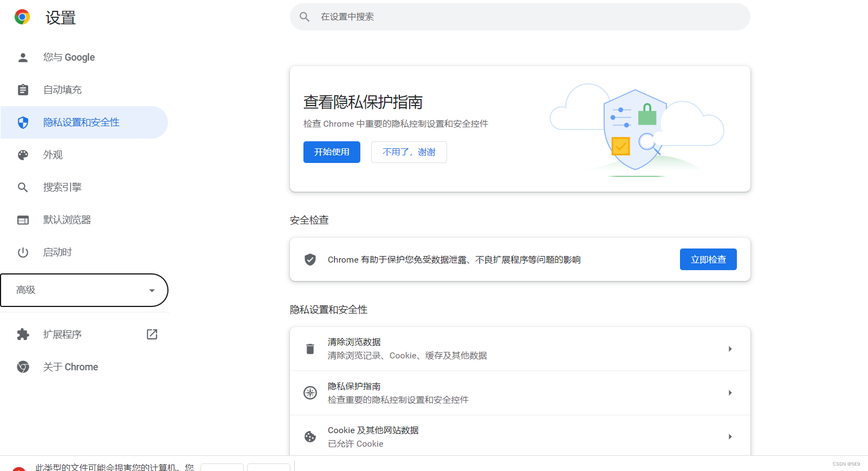Open 隐私保护指南 row via its arrow
868x471 pixels.
(730, 393)
